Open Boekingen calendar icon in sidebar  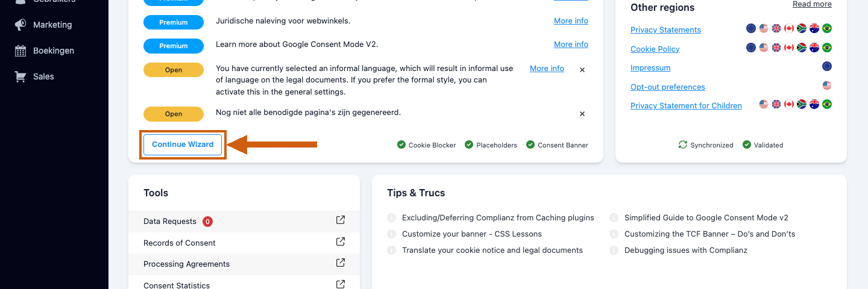coord(20,51)
